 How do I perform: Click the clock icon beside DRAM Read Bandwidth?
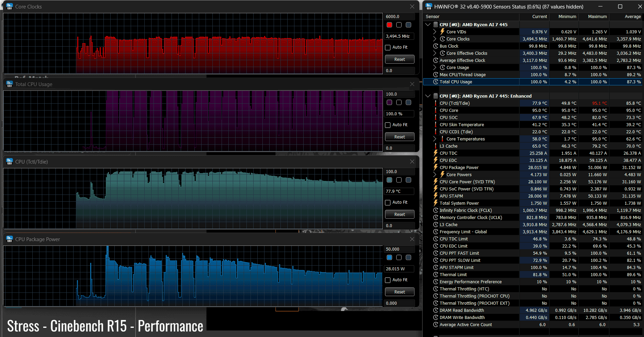[436, 310]
